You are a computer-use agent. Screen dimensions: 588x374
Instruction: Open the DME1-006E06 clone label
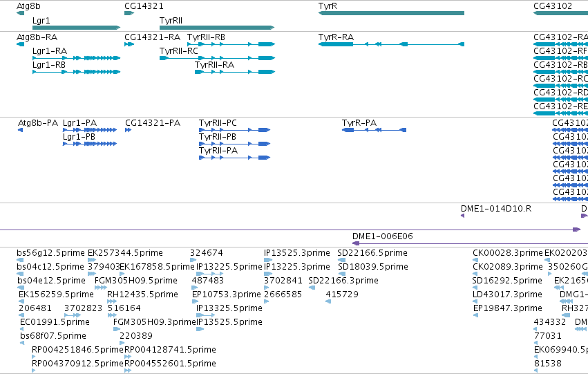click(383, 236)
